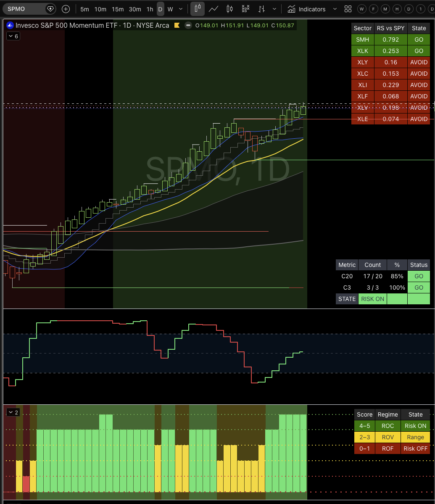Add symbol with the plus circle icon

pyautogui.click(x=66, y=9)
